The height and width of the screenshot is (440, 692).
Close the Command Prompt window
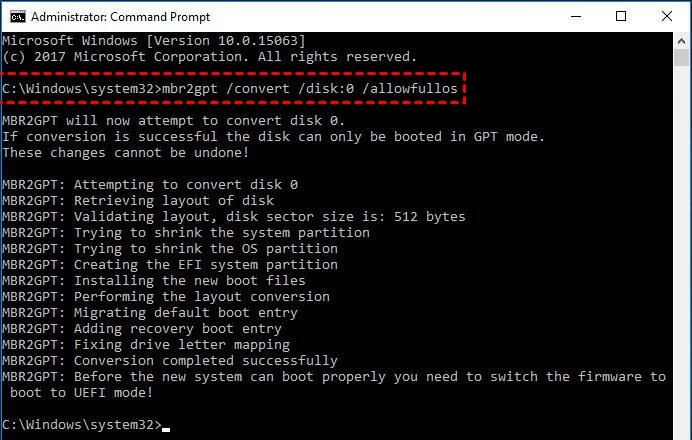pyautogui.click(x=666, y=16)
